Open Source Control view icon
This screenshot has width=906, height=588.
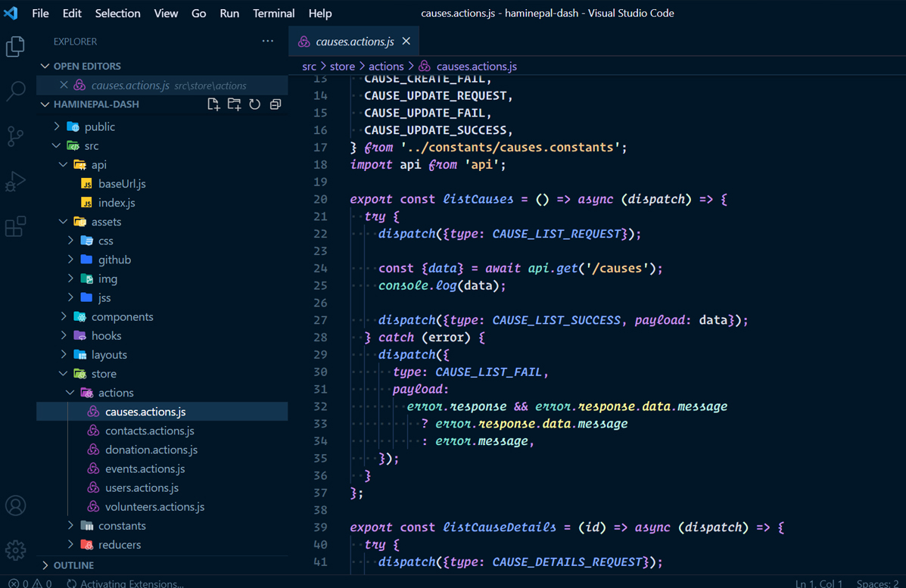(16, 136)
